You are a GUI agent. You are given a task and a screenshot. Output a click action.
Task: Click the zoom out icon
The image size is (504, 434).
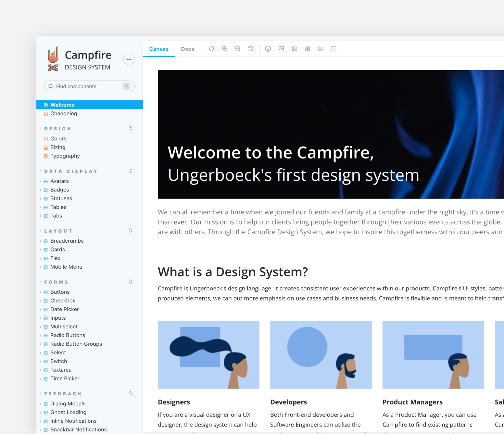point(238,49)
